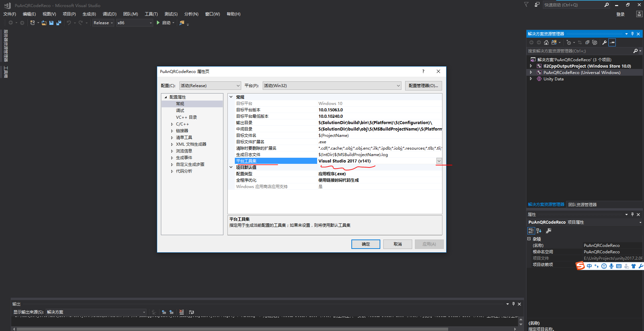Expand the Unity Data tree node
The image size is (644, 331).
[531, 79]
